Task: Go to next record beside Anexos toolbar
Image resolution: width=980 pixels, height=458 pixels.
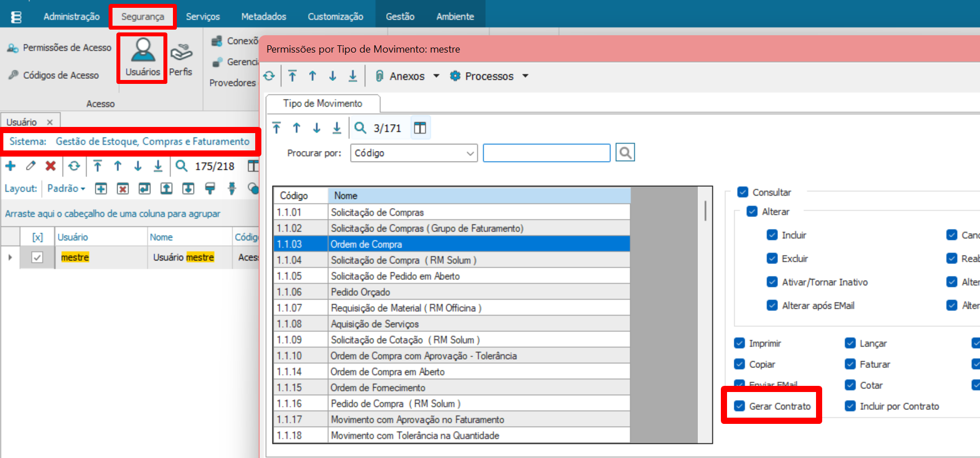Action: tap(332, 76)
